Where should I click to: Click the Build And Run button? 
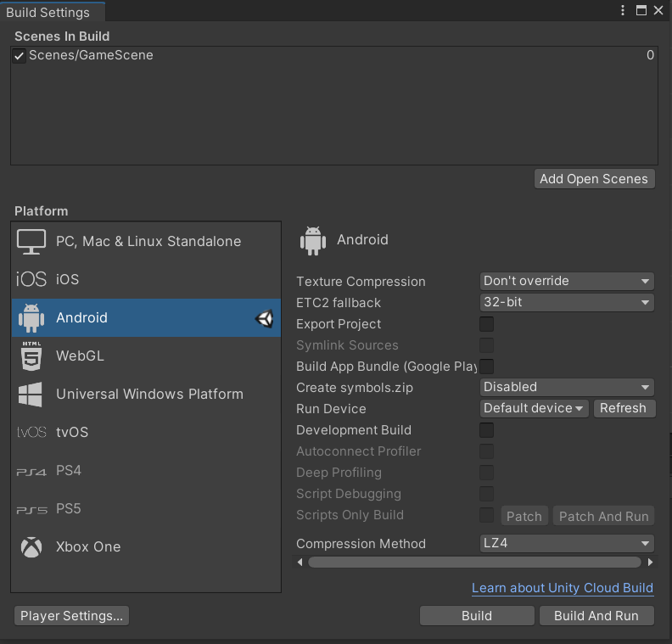(596, 616)
